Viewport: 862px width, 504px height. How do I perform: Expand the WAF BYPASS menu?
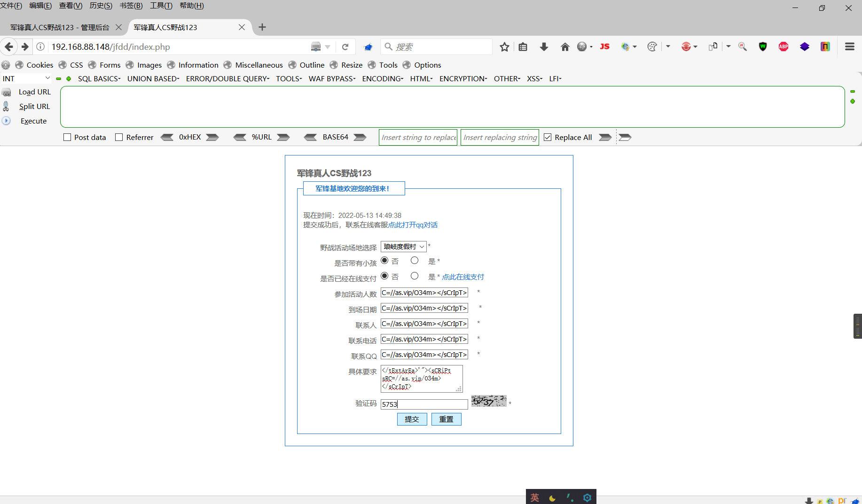tap(332, 79)
